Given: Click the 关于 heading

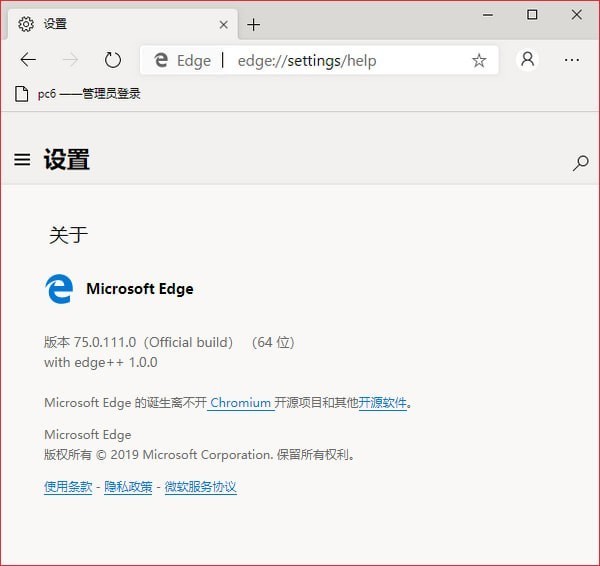Looking at the screenshot, I should tap(68, 235).
